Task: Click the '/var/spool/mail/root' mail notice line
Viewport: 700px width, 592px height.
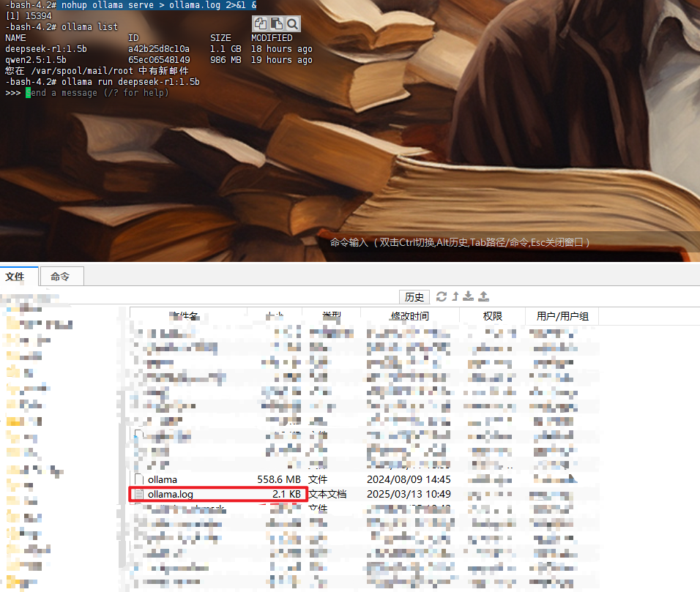Action: pyautogui.click(x=97, y=71)
